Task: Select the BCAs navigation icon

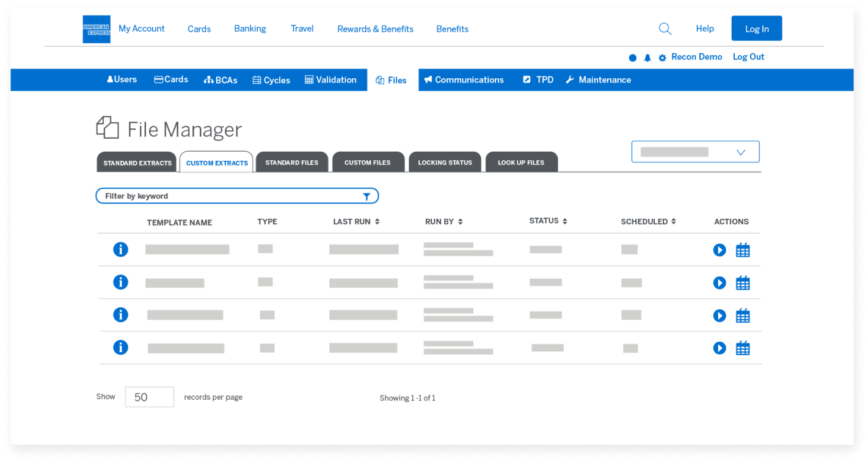Action: click(x=208, y=79)
